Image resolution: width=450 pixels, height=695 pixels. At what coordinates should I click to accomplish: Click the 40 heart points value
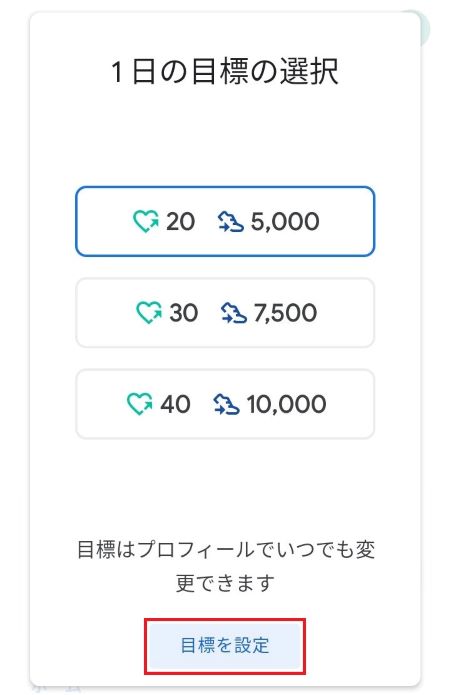176,405
